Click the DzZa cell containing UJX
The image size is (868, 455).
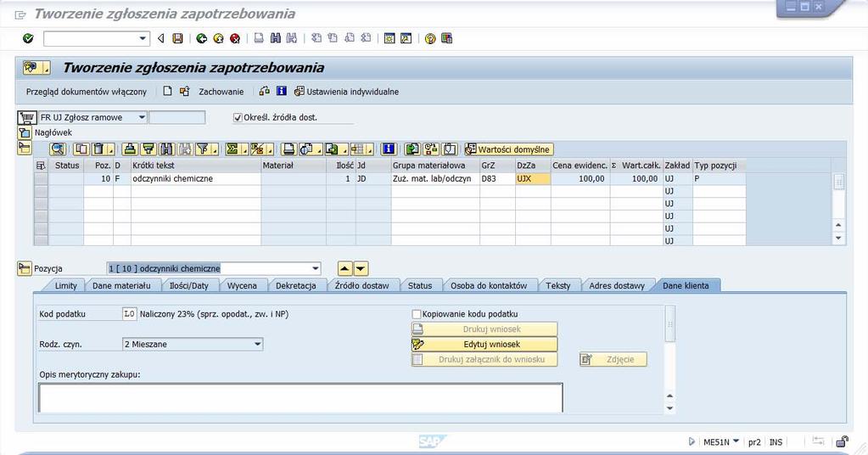pyautogui.click(x=533, y=179)
